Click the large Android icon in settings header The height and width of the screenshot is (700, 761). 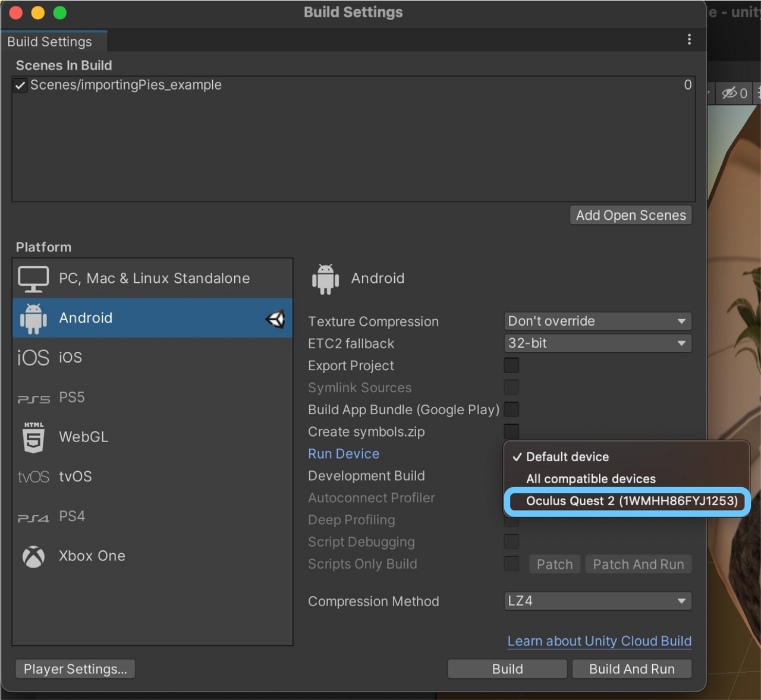click(325, 279)
